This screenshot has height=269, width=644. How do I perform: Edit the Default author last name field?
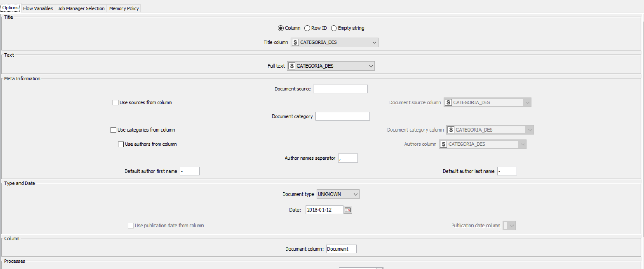point(507,171)
